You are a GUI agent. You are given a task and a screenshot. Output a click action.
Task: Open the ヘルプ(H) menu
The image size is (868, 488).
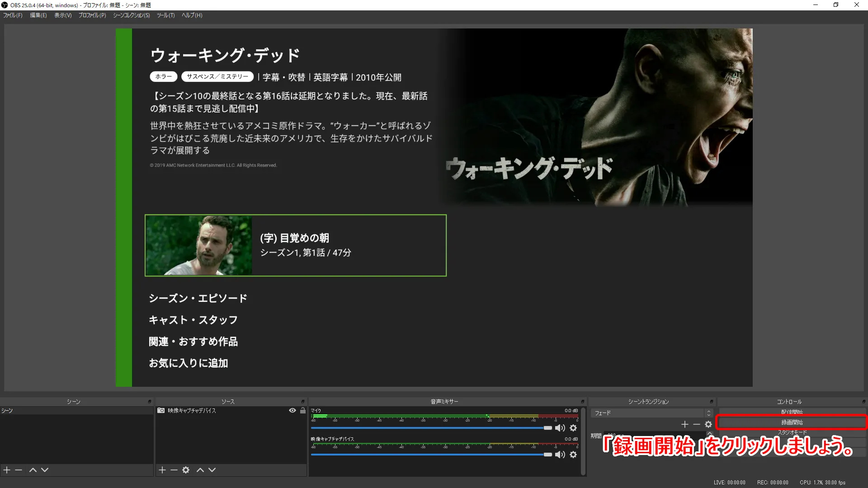click(x=192, y=15)
